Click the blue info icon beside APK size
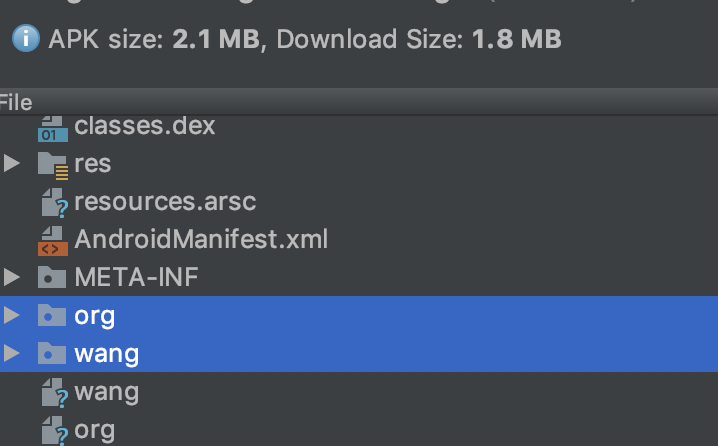Screen dimensions: 718x446 click(26, 38)
